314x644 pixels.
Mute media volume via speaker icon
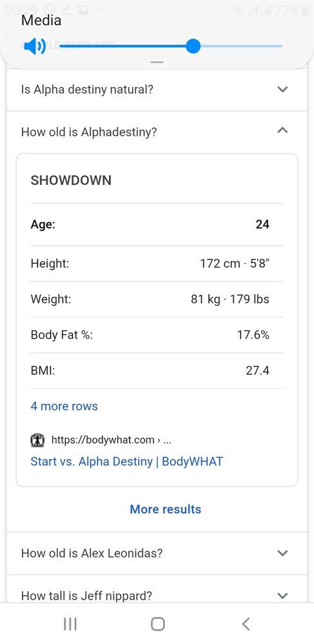coord(35,46)
